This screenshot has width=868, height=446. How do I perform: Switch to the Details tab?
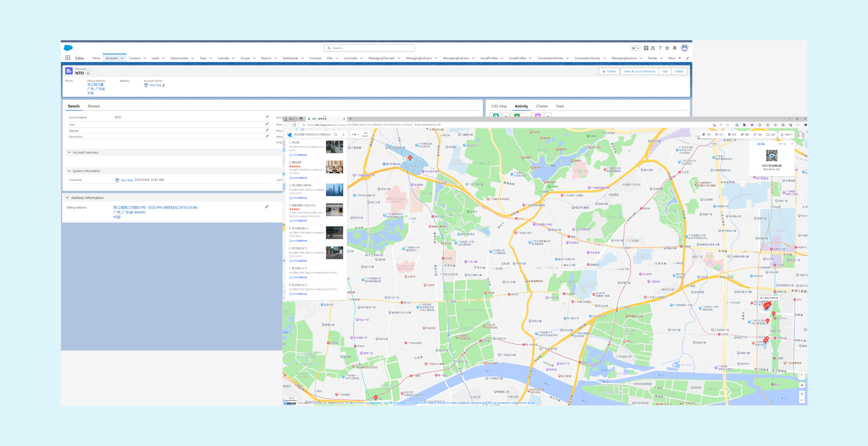[74, 106]
